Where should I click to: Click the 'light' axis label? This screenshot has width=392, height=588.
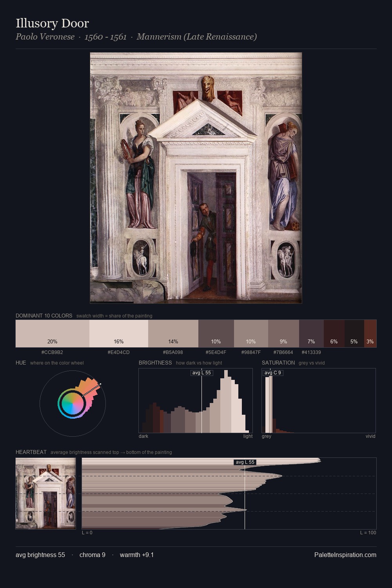pyautogui.click(x=248, y=436)
